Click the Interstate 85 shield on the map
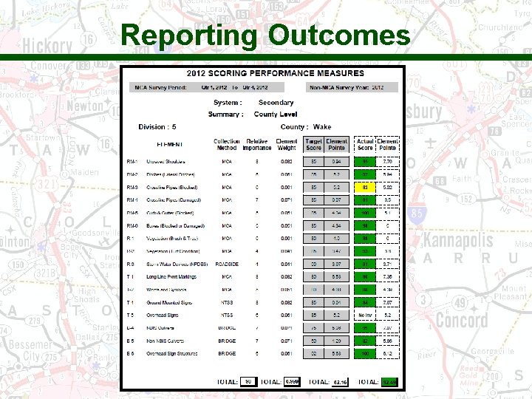Screen dimensions: 532x399 tap(417, 214)
